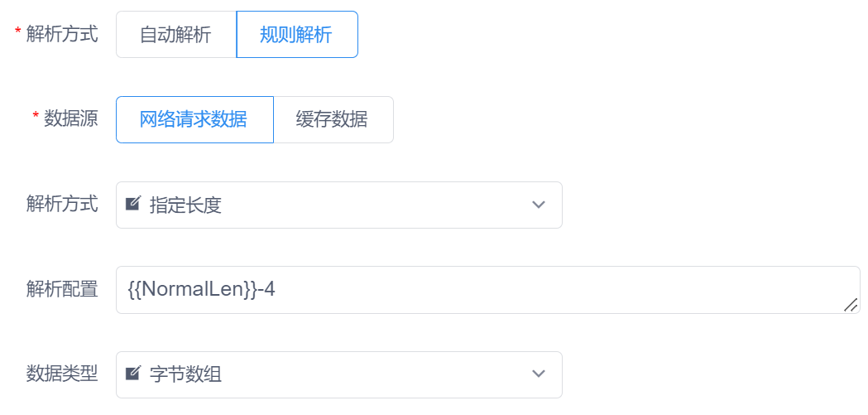The width and height of the screenshot is (868, 415).
Task: Click the 数据源 field label
Action: pos(70,119)
